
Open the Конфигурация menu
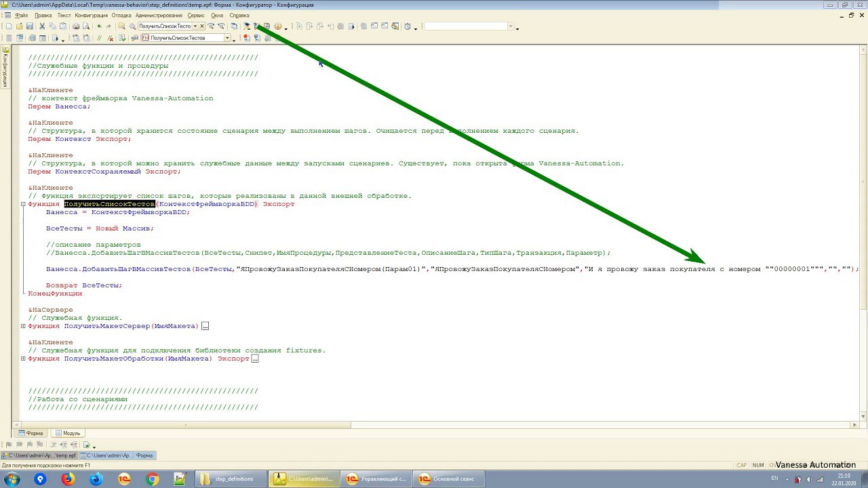91,15
